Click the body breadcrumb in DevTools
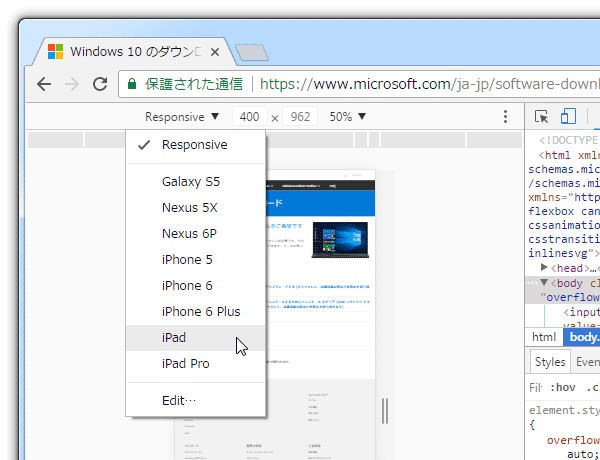Viewport: 600px width, 460px height. (x=581, y=337)
